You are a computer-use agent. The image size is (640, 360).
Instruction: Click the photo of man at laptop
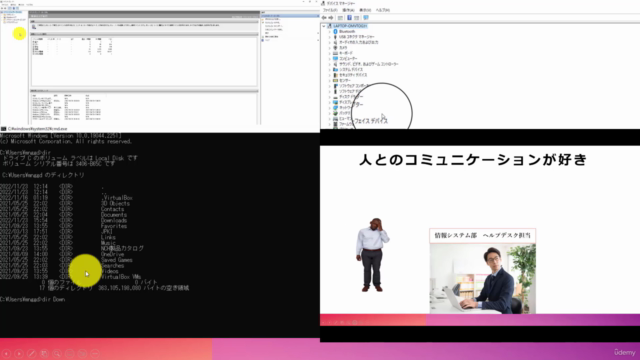click(482, 279)
